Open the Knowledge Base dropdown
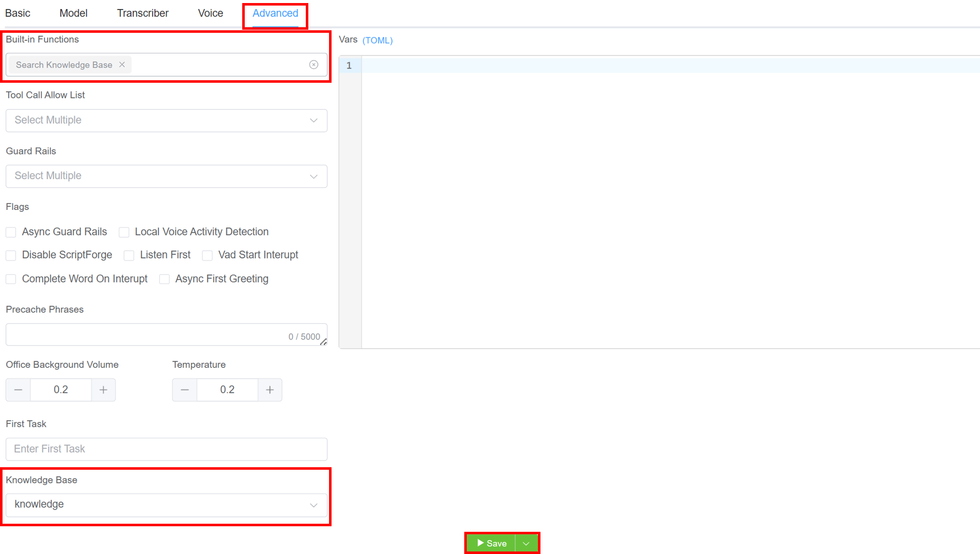The width and height of the screenshot is (980, 554). coord(167,505)
